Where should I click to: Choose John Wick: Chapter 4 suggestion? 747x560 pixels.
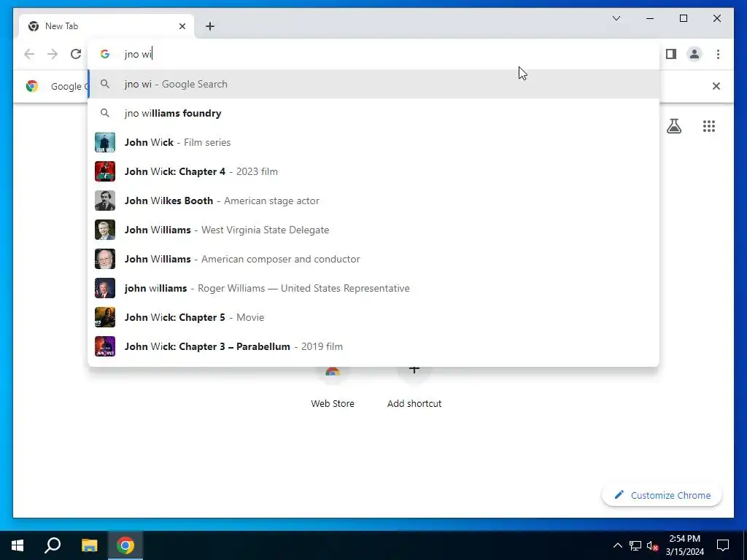pyautogui.click(x=373, y=171)
